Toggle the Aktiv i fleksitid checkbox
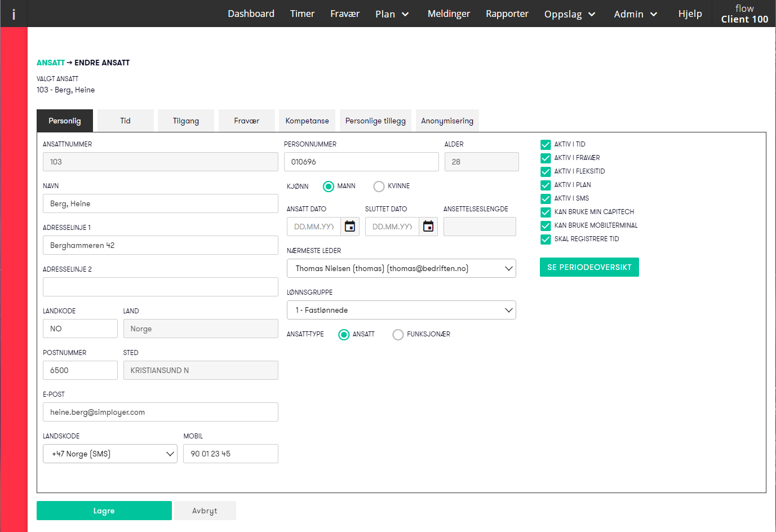Viewport: 776px width, 532px height. [546, 171]
